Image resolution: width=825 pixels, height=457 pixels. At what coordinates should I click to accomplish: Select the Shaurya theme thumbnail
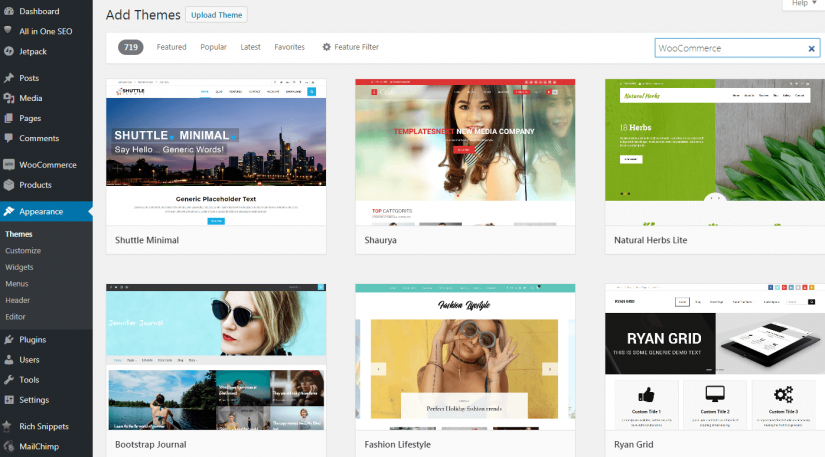click(465, 153)
